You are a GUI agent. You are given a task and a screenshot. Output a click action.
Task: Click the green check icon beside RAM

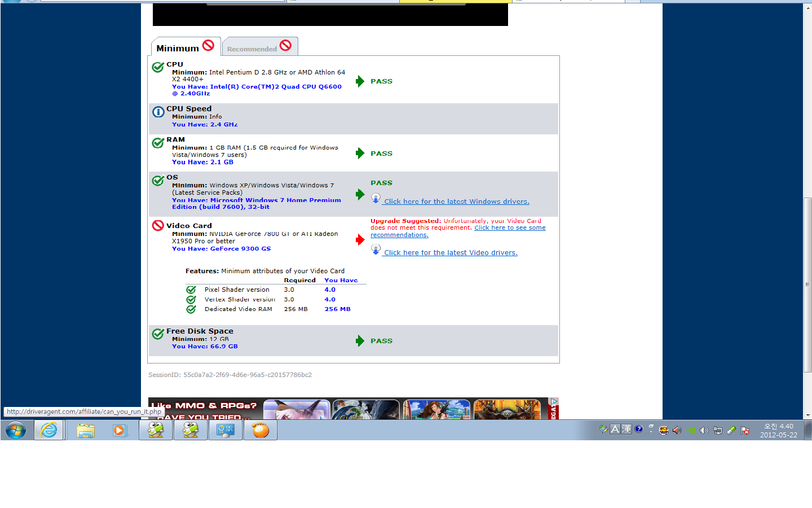click(x=158, y=143)
